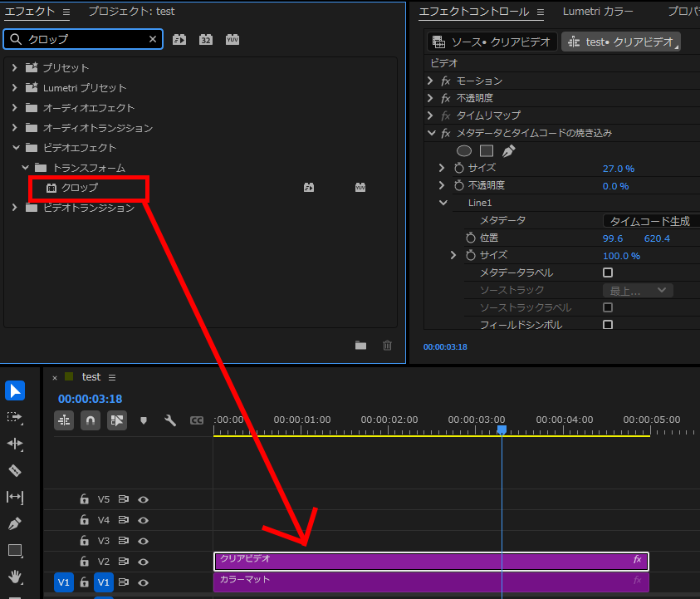The height and width of the screenshot is (599, 700).
Task: Select the Slip tool
Action: pyautogui.click(x=15, y=497)
